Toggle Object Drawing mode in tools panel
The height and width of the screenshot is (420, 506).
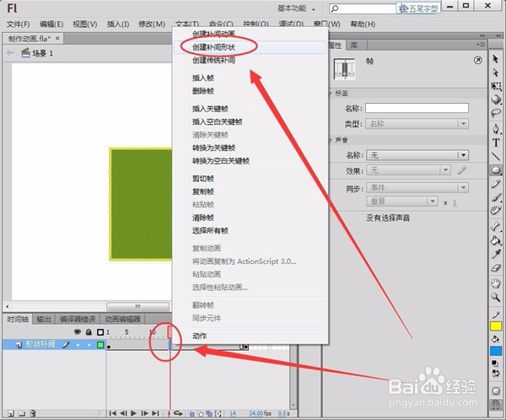point(496,391)
